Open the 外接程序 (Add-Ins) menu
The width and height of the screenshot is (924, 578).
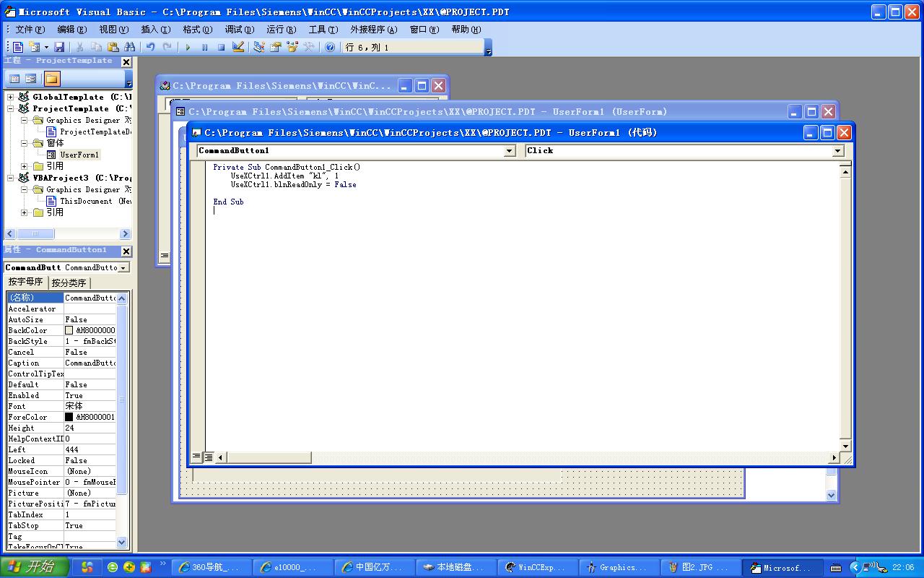tap(373, 30)
